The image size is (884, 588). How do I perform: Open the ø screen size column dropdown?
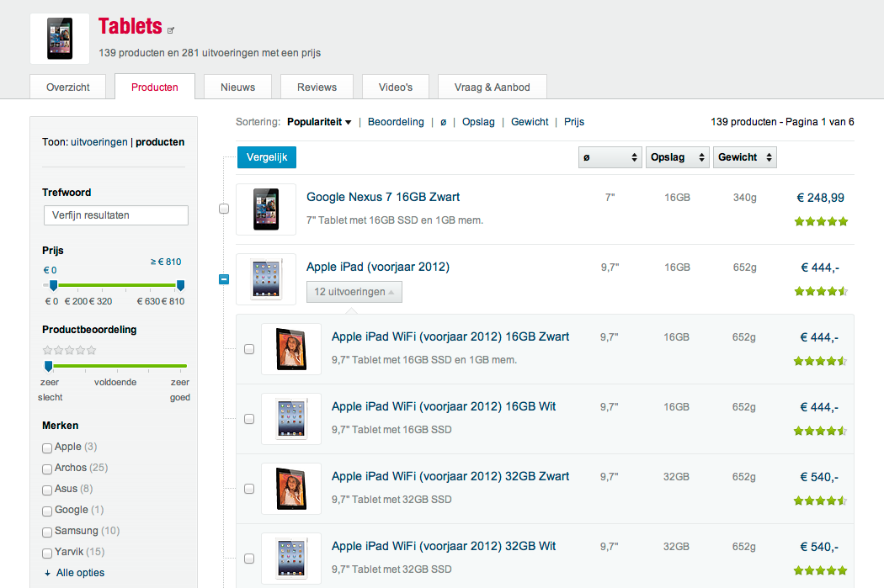[x=610, y=157]
